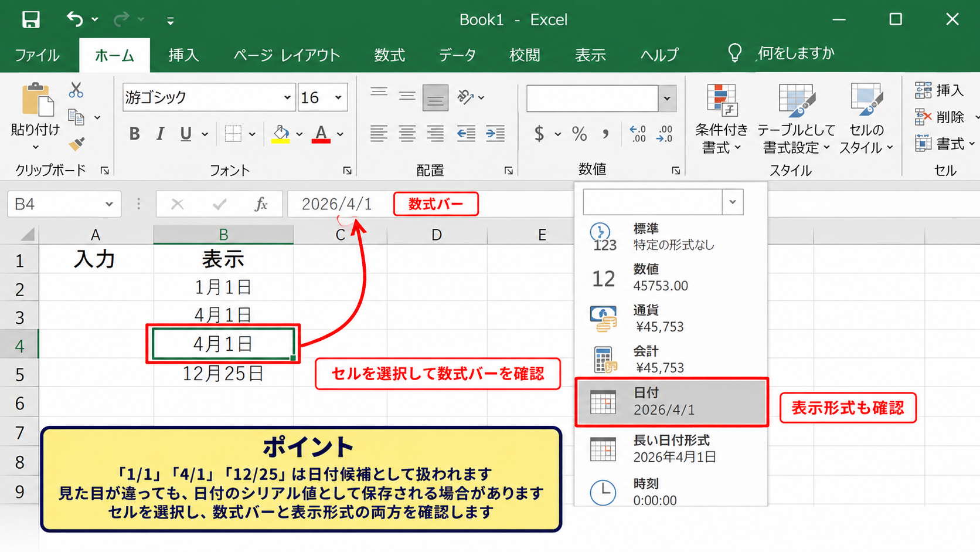
Task: Decrease indent of cell text
Action: 466,134
